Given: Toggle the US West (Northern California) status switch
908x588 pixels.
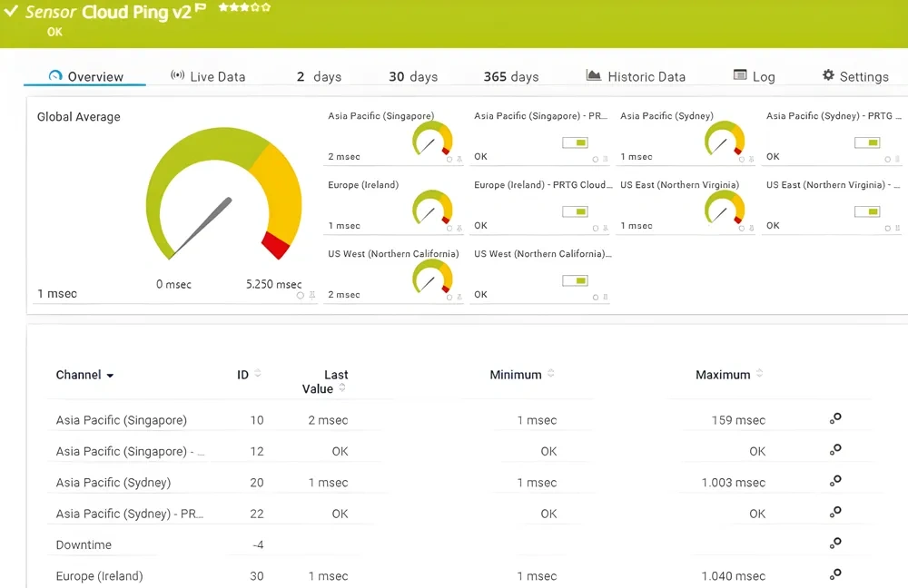Looking at the screenshot, I should click(575, 280).
